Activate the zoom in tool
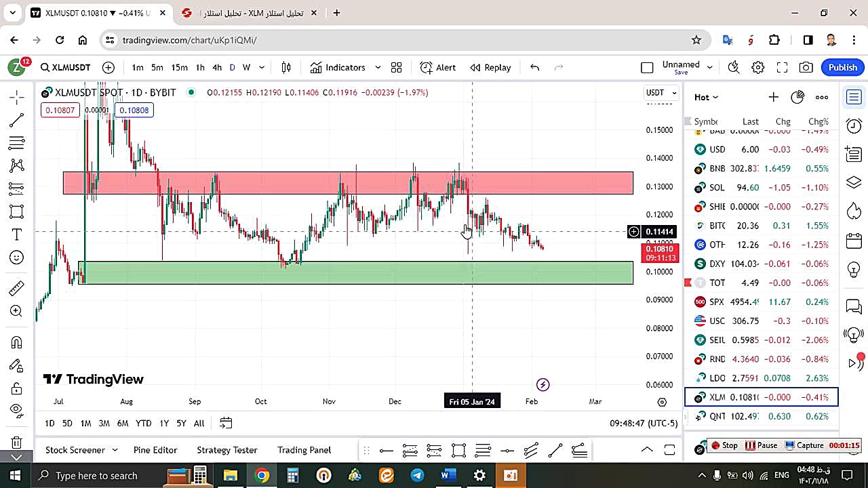The width and height of the screenshot is (868, 488). [x=17, y=311]
